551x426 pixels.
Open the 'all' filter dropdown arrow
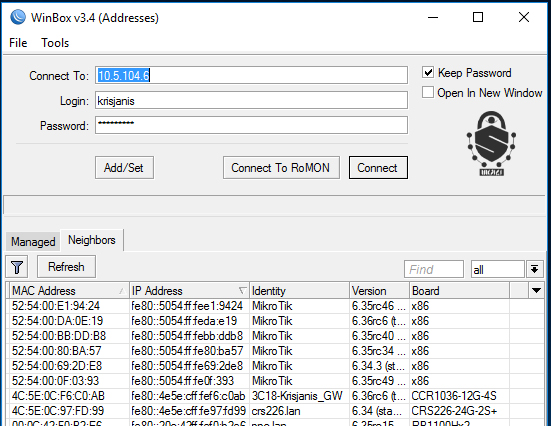tap(534, 270)
